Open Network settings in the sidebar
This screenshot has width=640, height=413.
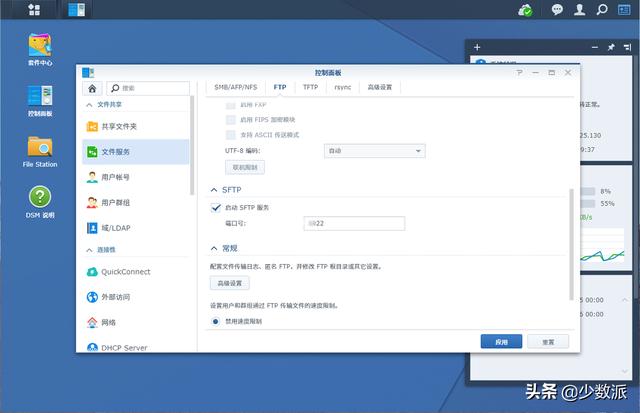[136, 322]
